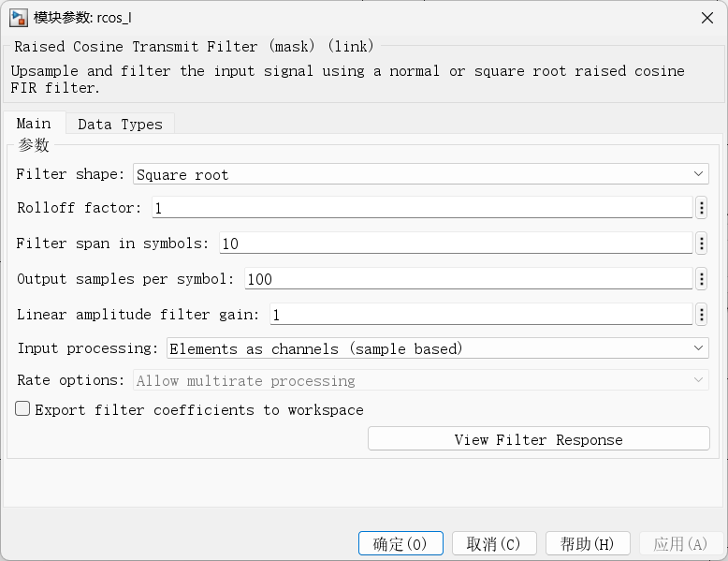
Task: Focus the Filter span in symbols field
Action: coord(455,244)
